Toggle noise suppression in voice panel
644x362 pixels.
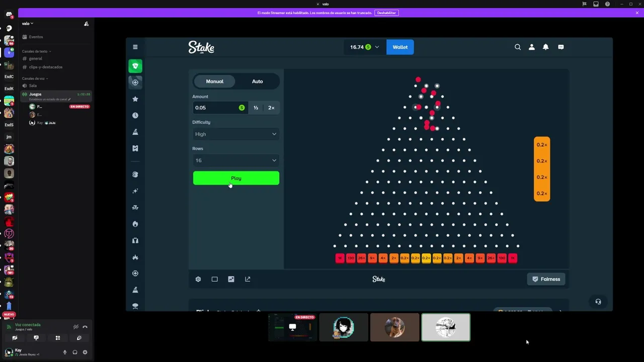(x=76, y=327)
